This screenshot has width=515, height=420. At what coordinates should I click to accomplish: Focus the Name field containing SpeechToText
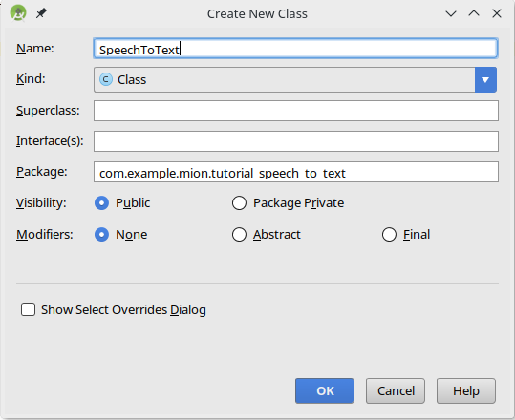(295, 49)
